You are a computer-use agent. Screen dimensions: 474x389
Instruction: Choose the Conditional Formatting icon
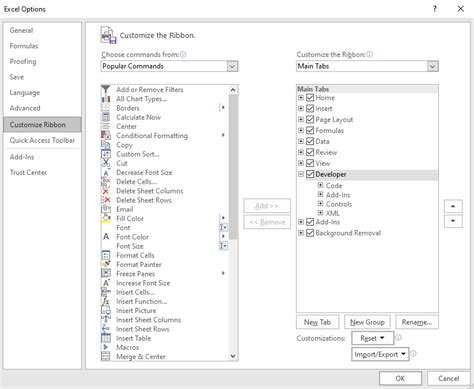(106, 135)
